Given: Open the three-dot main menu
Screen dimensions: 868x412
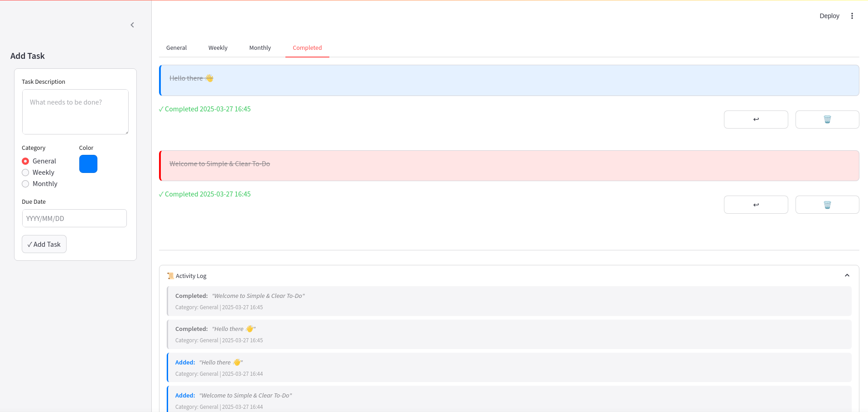Looking at the screenshot, I should 852,16.
